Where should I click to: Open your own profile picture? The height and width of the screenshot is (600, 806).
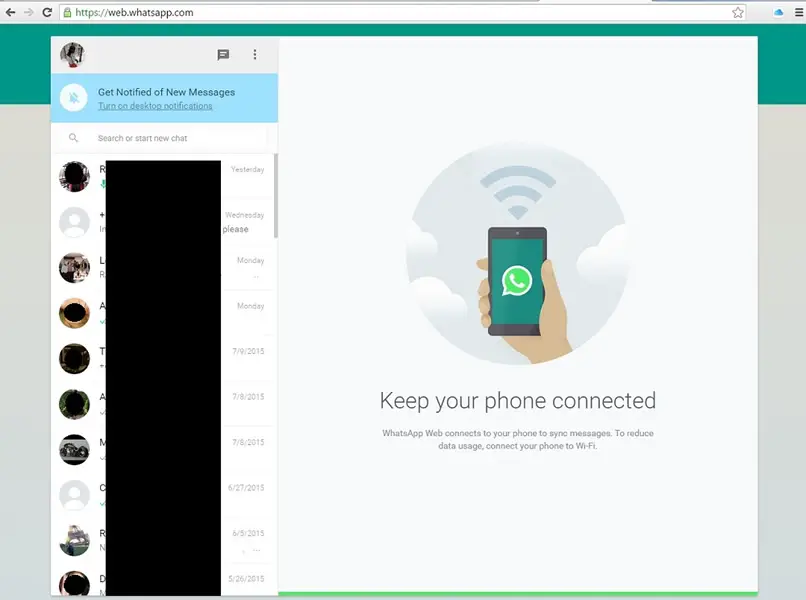click(72, 54)
